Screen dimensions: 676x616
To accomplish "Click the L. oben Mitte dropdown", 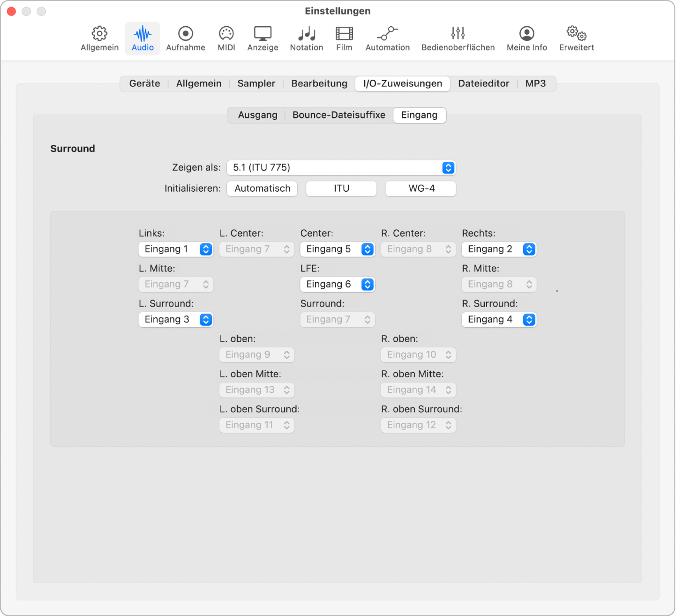I will point(257,390).
